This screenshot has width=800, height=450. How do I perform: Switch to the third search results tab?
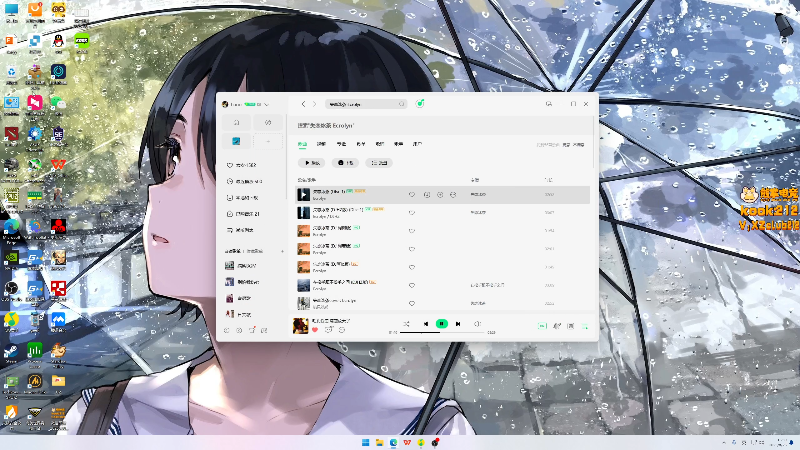(x=341, y=144)
